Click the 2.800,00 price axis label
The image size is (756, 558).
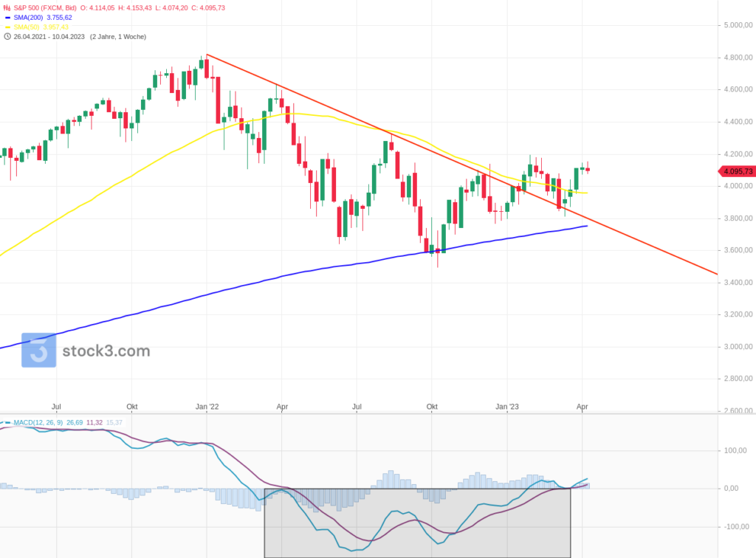click(738, 378)
